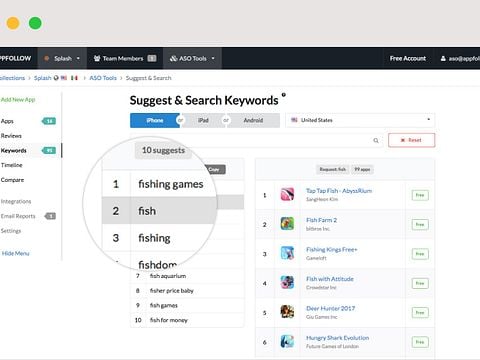Open Keywords in the sidebar
The image size is (480, 360).
(x=13, y=151)
